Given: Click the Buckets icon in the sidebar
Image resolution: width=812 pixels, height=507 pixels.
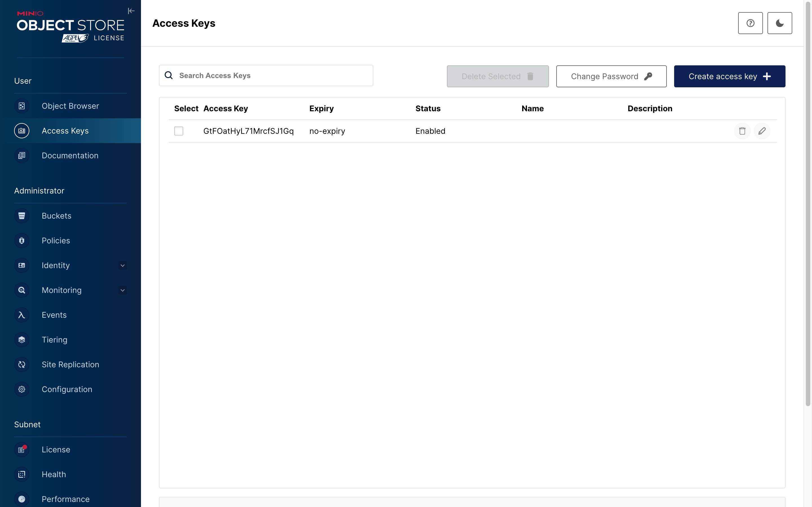Looking at the screenshot, I should [22, 215].
